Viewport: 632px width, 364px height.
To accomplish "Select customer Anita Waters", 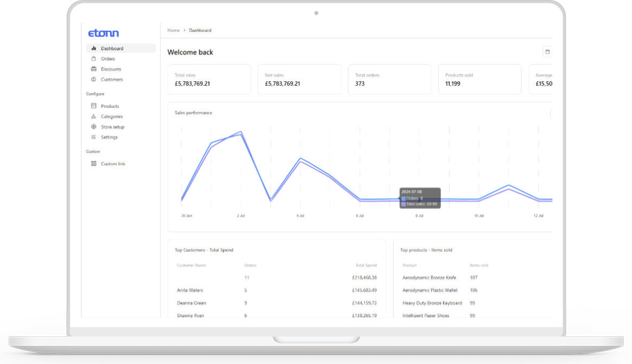I will (190, 290).
